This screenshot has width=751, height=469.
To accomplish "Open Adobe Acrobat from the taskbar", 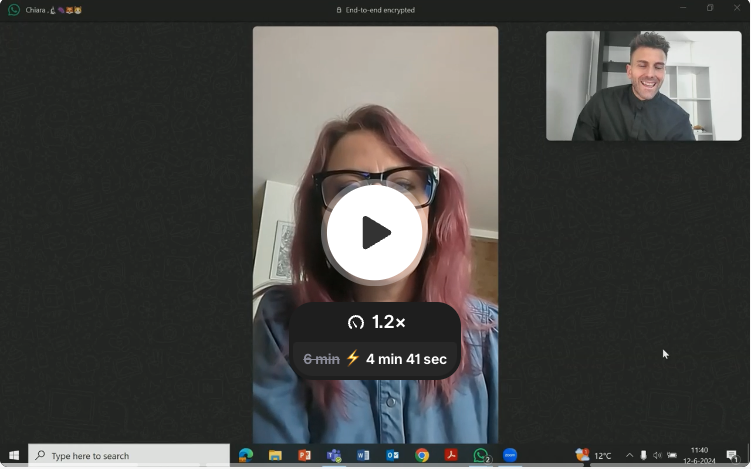I will coord(451,456).
